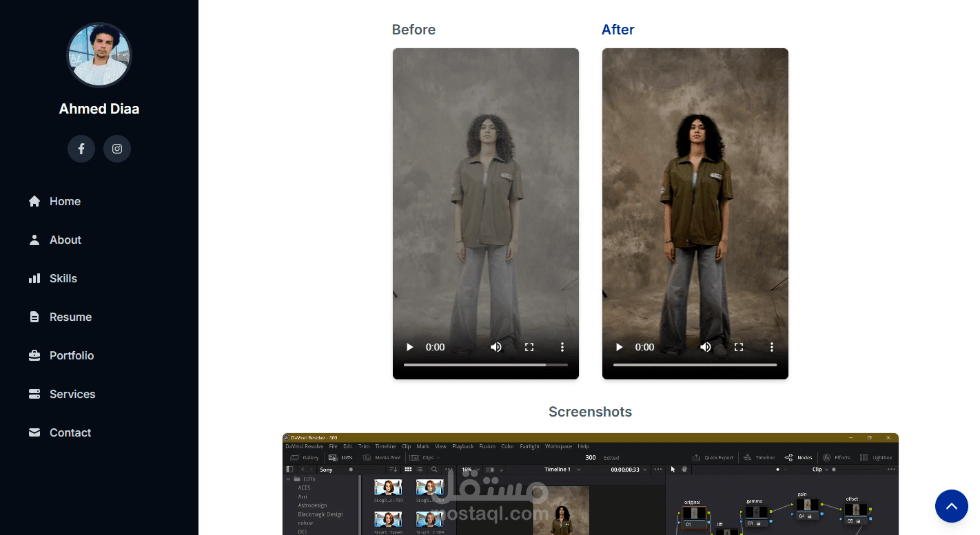
Task: Open the Instagram profile icon
Action: (117, 149)
